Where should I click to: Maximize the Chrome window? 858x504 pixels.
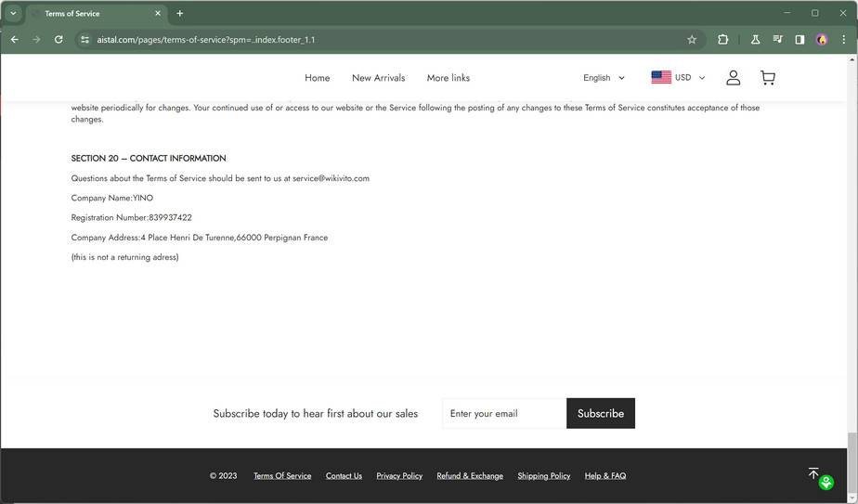pyautogui.click(x=814, y=13)
